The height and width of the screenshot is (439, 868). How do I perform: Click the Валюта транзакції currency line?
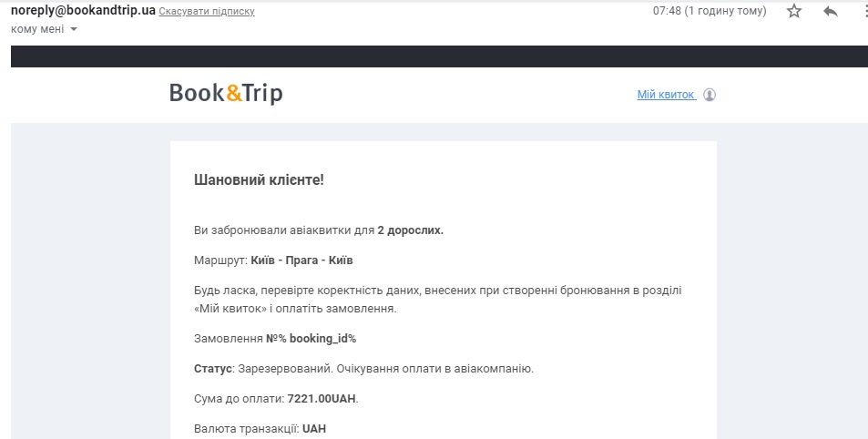(260, 428)
